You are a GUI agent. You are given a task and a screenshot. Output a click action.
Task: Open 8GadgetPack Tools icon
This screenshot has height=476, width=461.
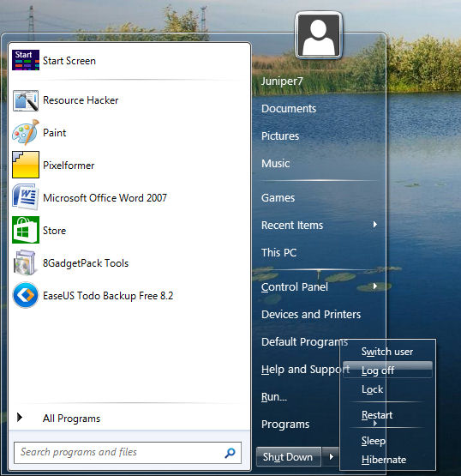click(25, 262)
